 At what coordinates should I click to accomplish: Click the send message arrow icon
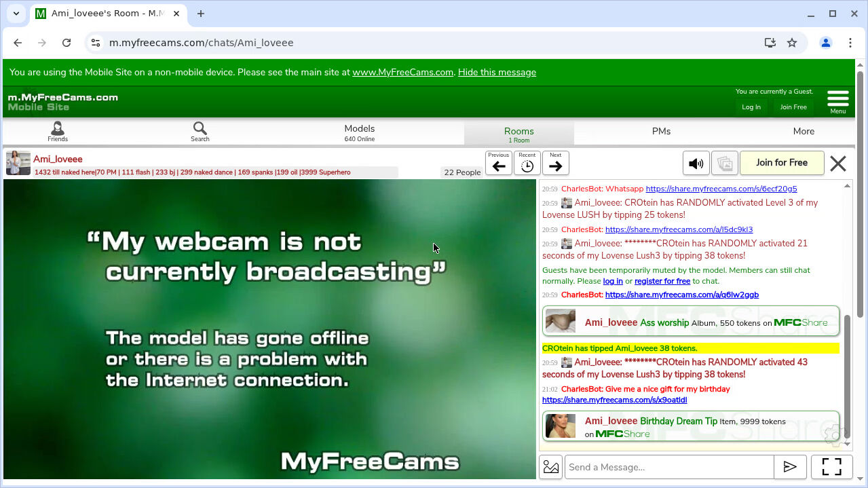tap(790, 467)
